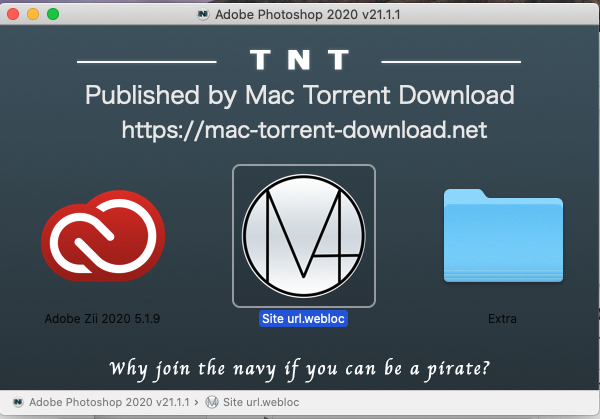Select Site url.webloc in the path bar
The width and height of the screenshot is (600, 419).
pyautogui.click(x=261, y=402)
